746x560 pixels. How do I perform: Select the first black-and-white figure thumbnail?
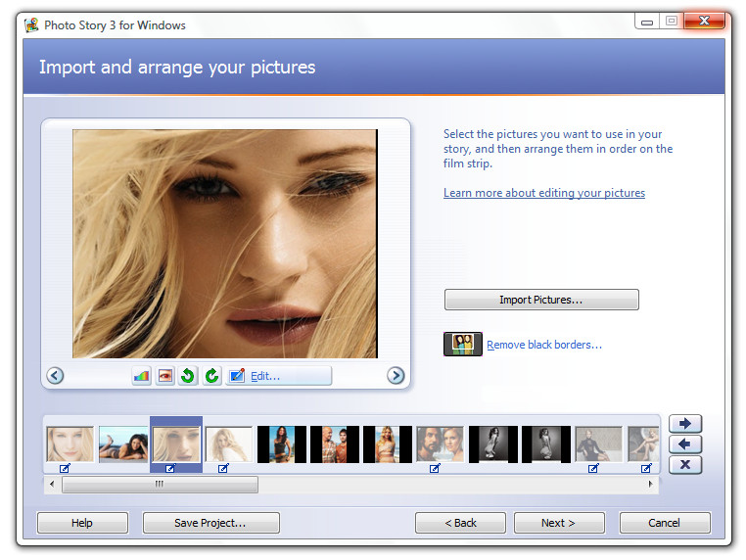point(492,443)
